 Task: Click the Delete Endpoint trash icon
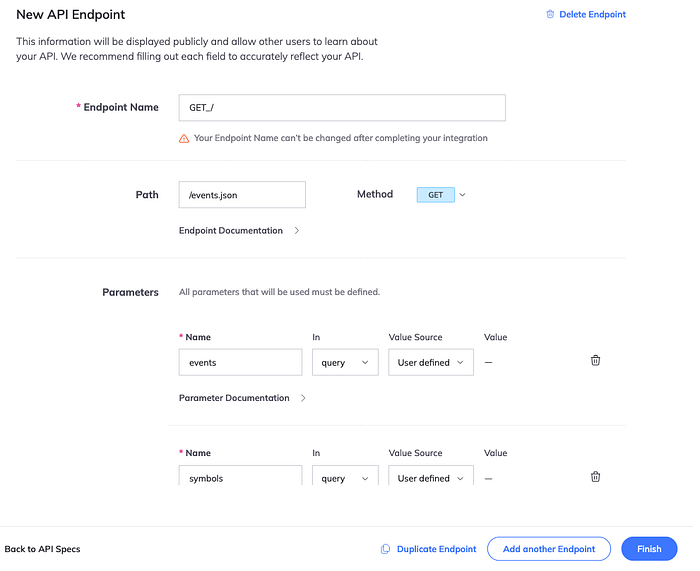click(550, 15)
